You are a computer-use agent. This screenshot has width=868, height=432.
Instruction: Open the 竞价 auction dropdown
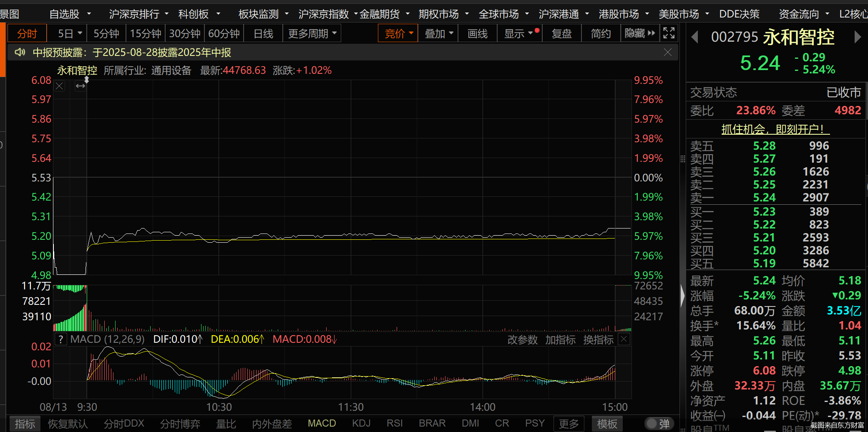coord(398,33)
